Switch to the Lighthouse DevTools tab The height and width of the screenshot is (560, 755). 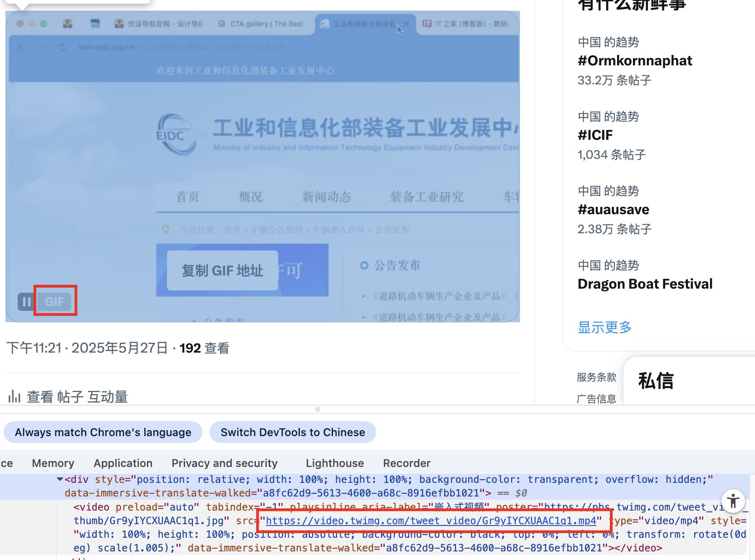335,463
